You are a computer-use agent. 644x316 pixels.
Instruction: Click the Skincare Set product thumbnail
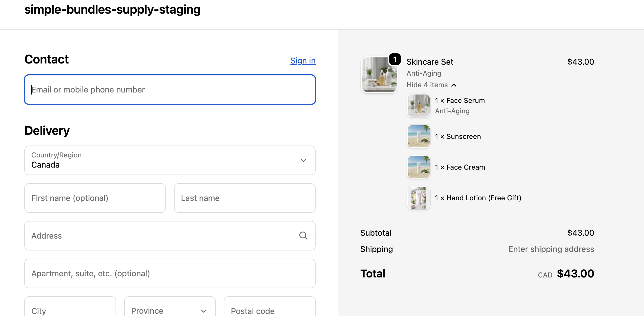coord(379,75)
